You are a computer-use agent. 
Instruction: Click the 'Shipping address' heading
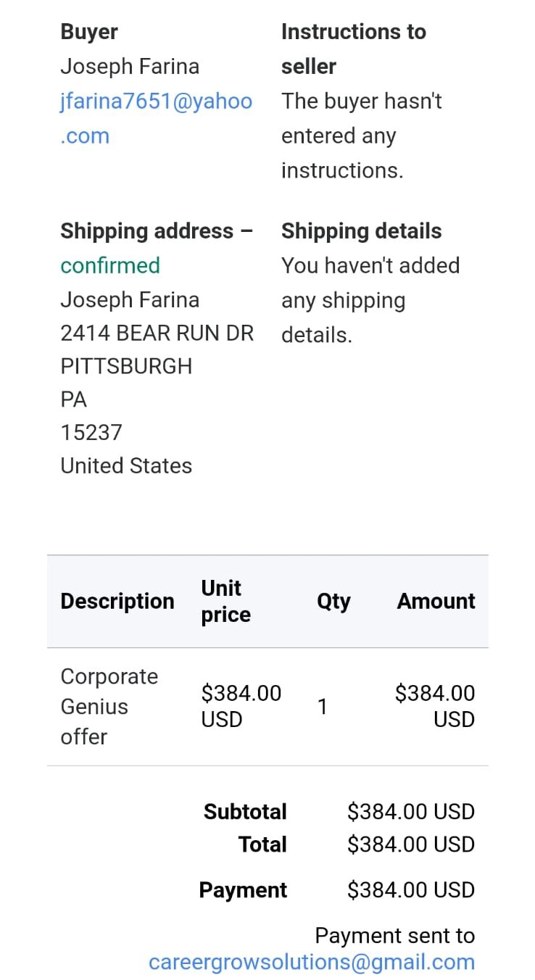(x=147, y=231)
